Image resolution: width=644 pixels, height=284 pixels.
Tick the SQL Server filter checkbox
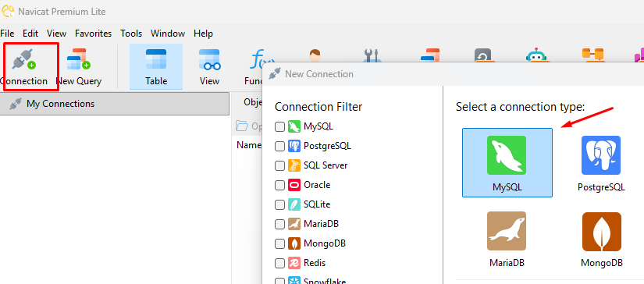[x=279, y=165]
